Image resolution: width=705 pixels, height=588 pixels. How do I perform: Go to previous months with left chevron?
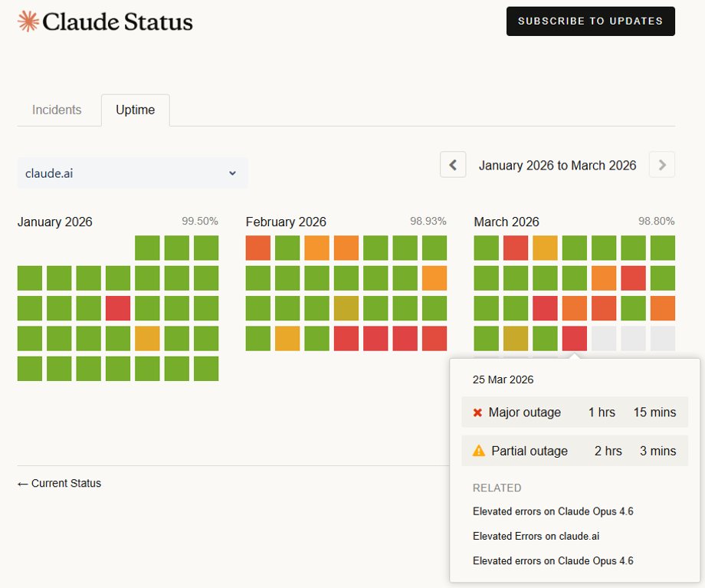pos(453,165)
